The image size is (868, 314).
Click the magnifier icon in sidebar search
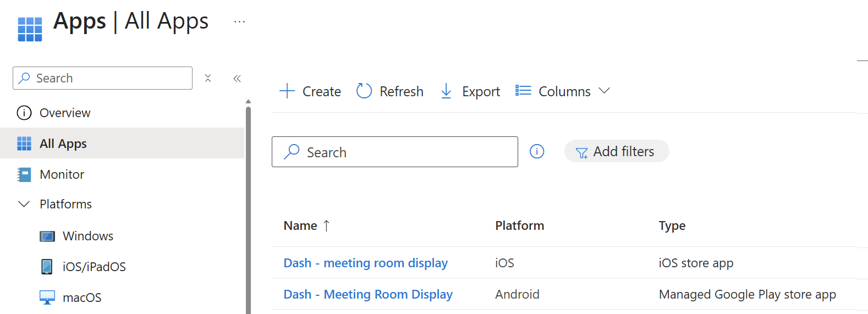click(24, 78)
